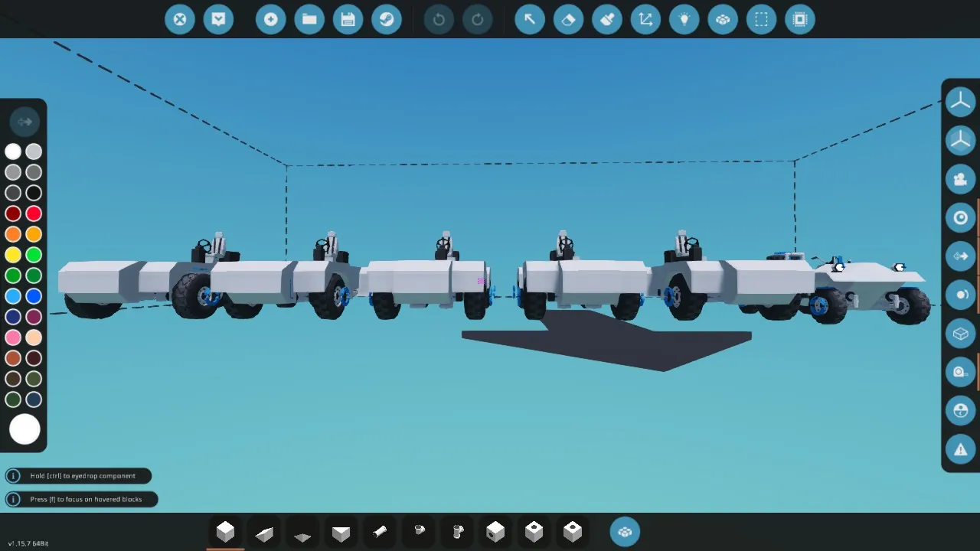Select the paintbrush tool
Screen dimensions: 980x551
click(x=607, y=19)
